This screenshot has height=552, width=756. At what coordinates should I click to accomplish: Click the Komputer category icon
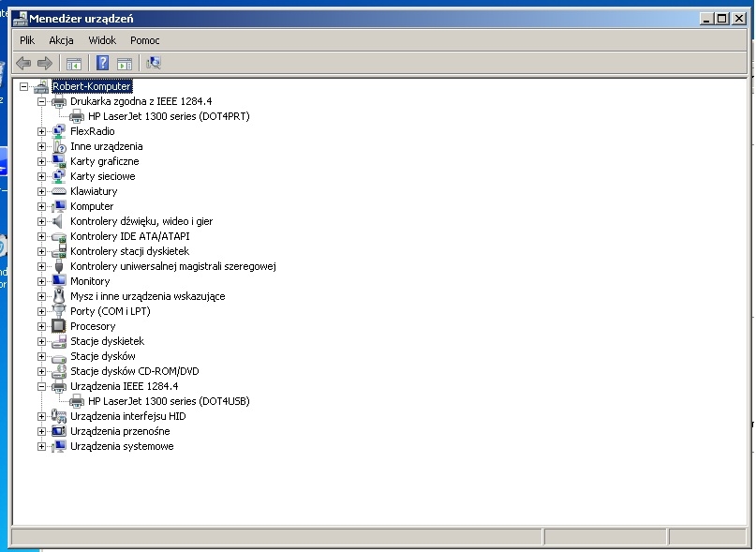pos(59,206)
